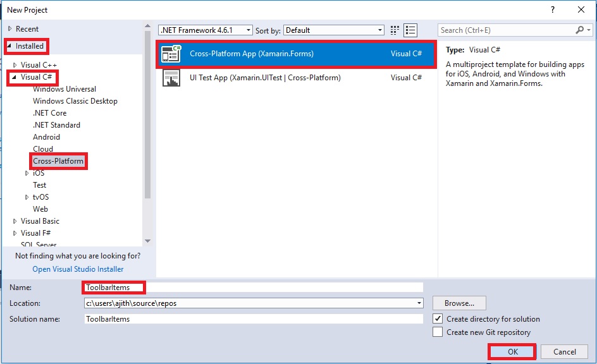Select the Cross-Platform App (Xamarin.Forms) template
This screenshot has width=597, height=364.
coord(296,54)
